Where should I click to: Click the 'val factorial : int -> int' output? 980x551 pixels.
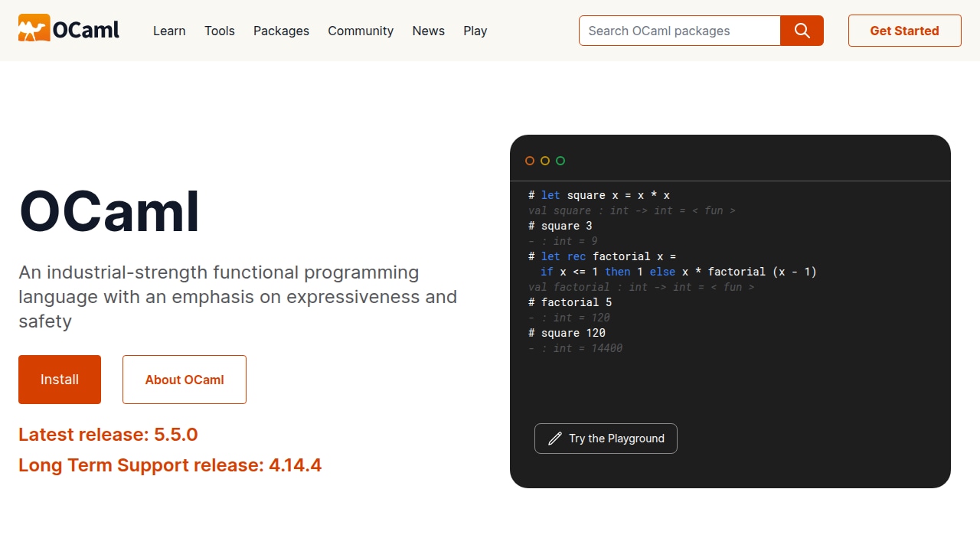[641, 287]
